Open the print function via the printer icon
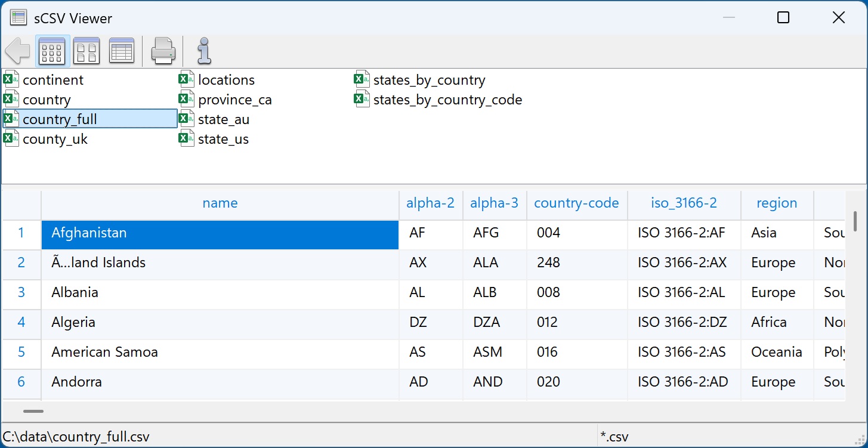The image size is (868, 448). 163,51
